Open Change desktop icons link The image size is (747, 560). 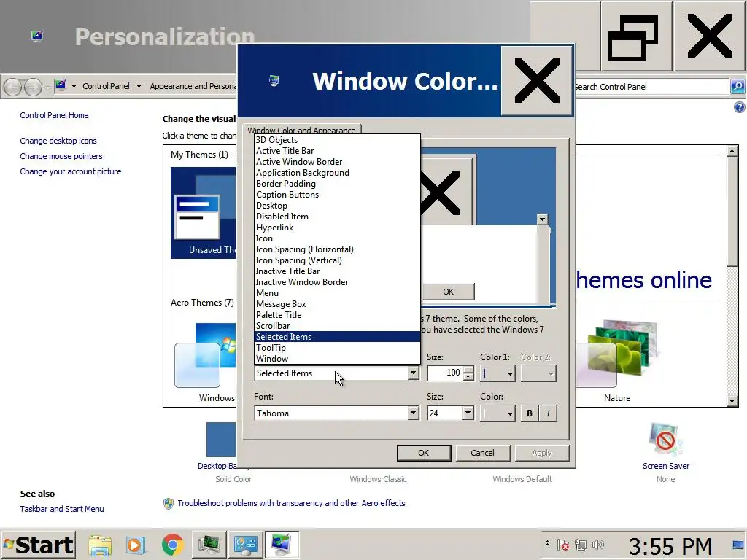(x=58, y=141)
